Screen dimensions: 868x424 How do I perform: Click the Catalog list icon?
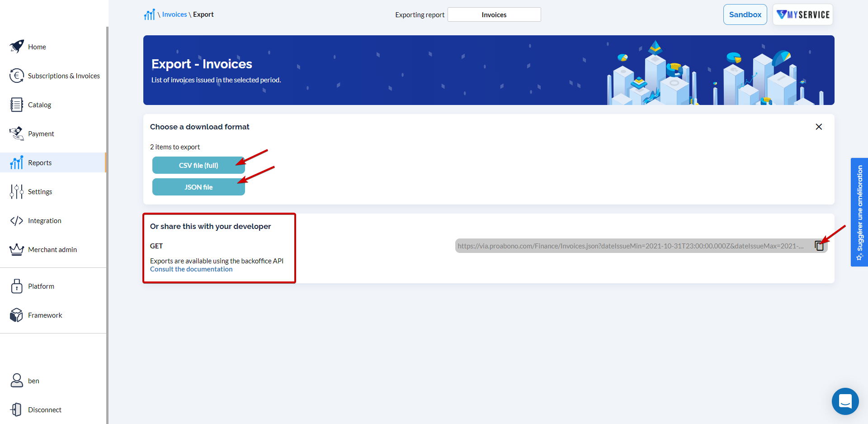pyautogui.click(x=17, y=105)
